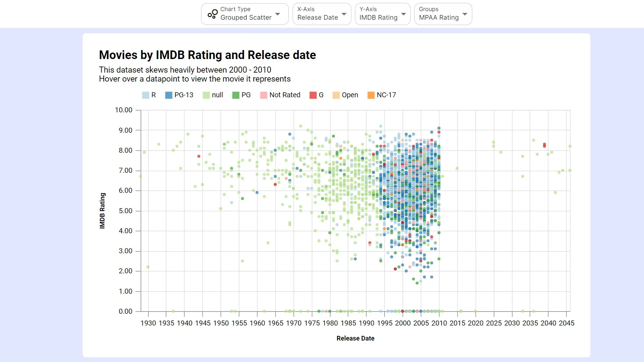Click the G legend red swatch
644x362 pixels.
[x=313, y=95]
